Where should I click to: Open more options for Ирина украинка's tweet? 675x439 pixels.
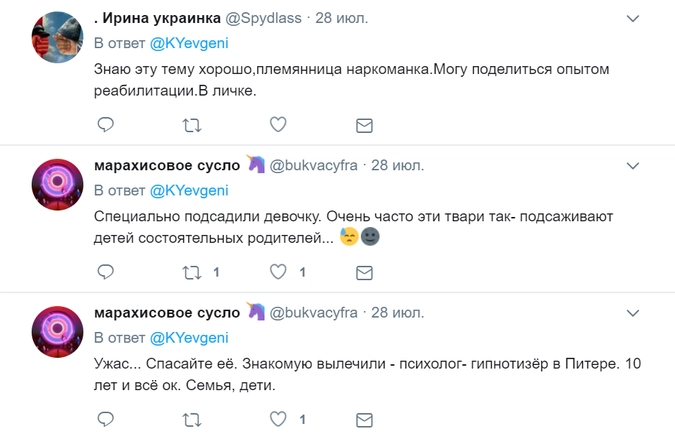pos(632,18)
